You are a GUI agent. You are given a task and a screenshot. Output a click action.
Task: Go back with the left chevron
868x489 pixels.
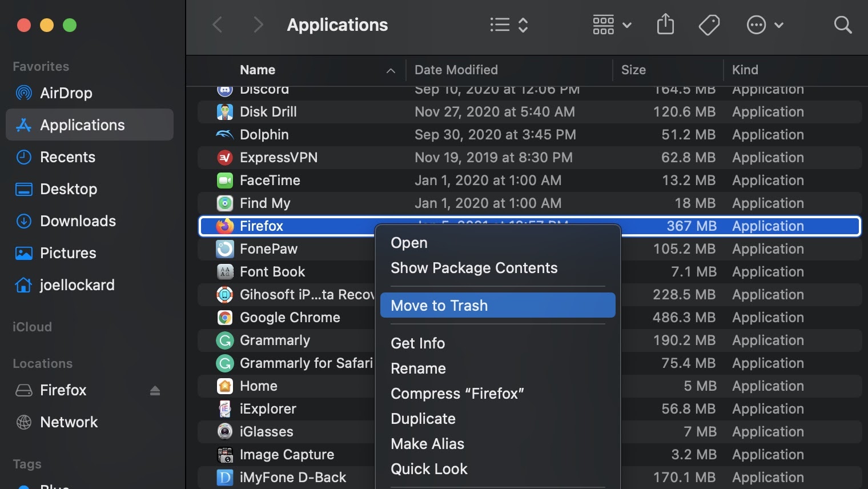(218, 25)
